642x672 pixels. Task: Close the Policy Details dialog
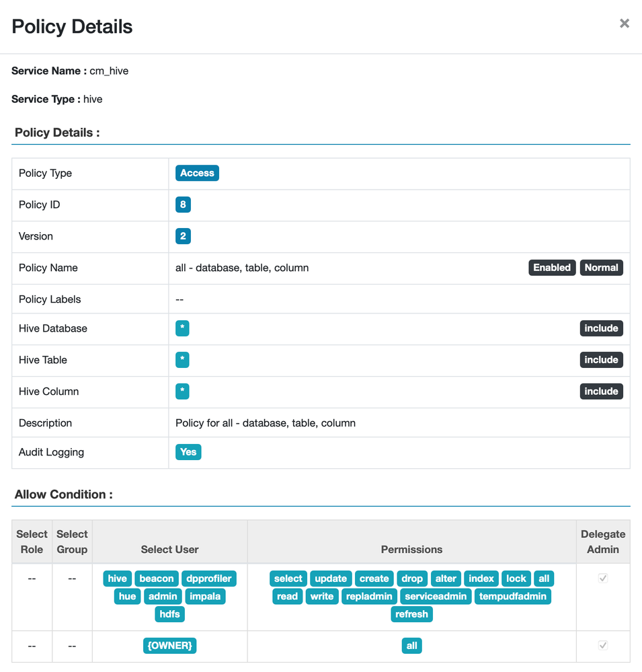tap(625, 24)
